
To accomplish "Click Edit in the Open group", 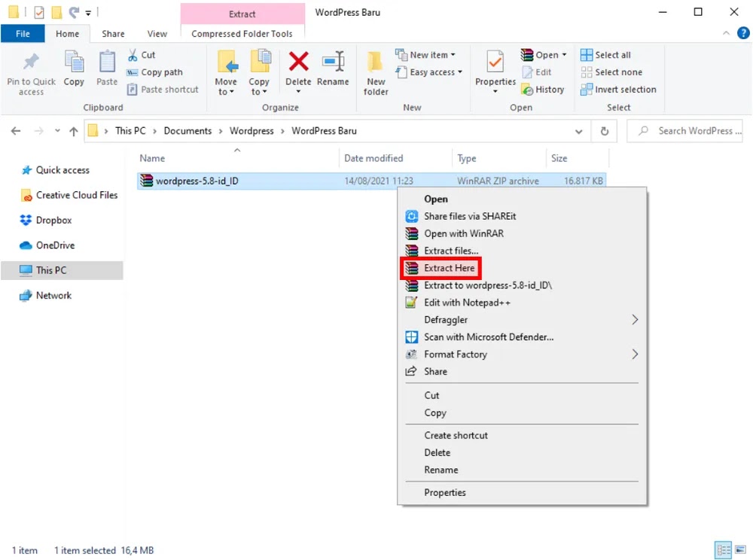I will pos(537,72).
